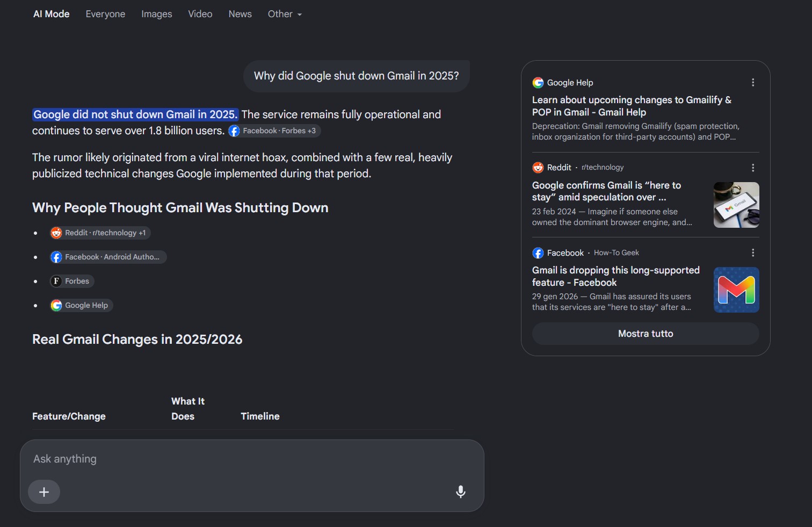
Task: Switch to the News tab
Action: click(240, 14)
